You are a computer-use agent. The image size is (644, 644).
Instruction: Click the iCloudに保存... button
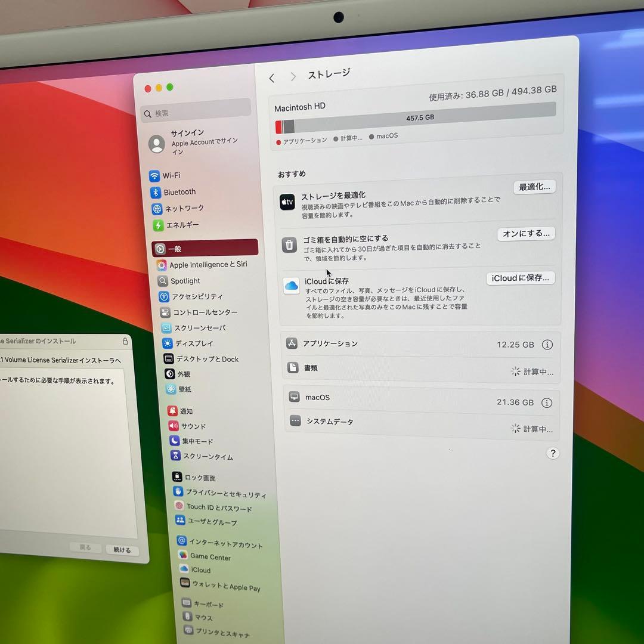[x=521, y=278]
